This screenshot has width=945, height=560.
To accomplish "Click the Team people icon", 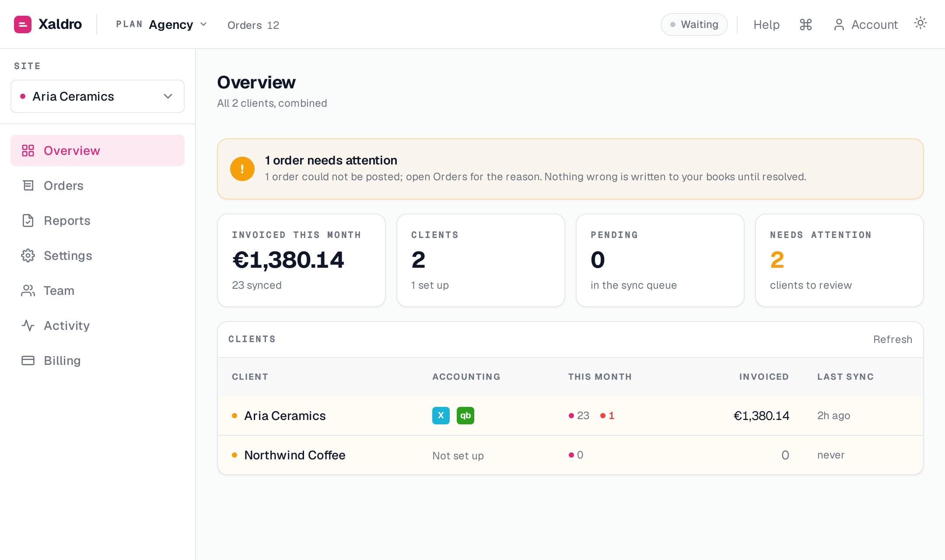I will [28, 290].
